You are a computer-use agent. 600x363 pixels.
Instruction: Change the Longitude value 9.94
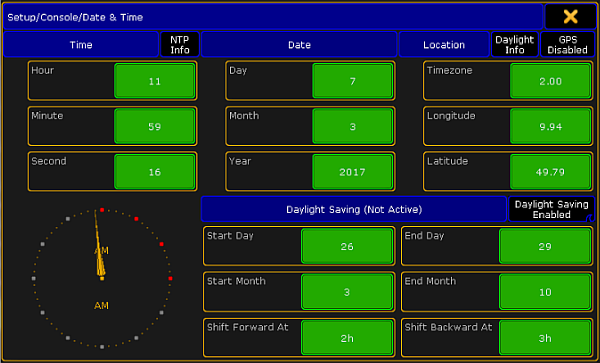pyautogui.click(x=550, y=126)
